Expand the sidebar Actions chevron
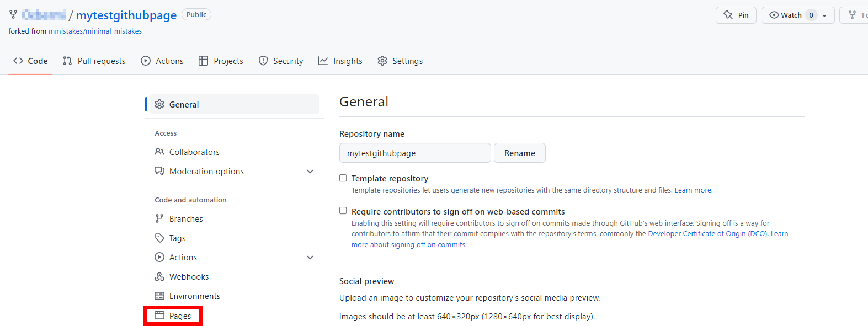 pos(310,258)
